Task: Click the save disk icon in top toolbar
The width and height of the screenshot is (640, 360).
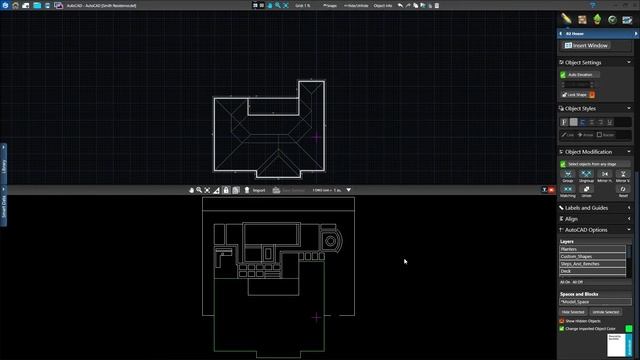Action: 47,5
